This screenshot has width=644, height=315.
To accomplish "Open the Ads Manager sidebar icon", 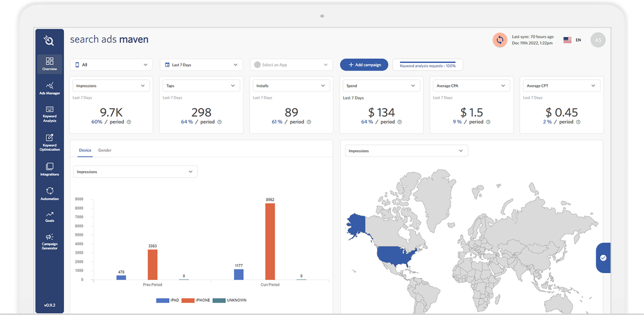I will click(x=49, y=89).
